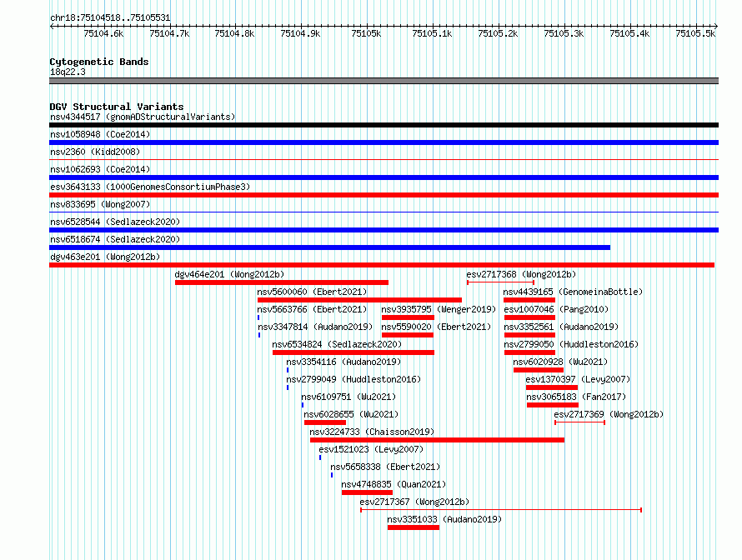
Task: Click nsv3354116 (Audano2019) label
Action: point(343,362)
